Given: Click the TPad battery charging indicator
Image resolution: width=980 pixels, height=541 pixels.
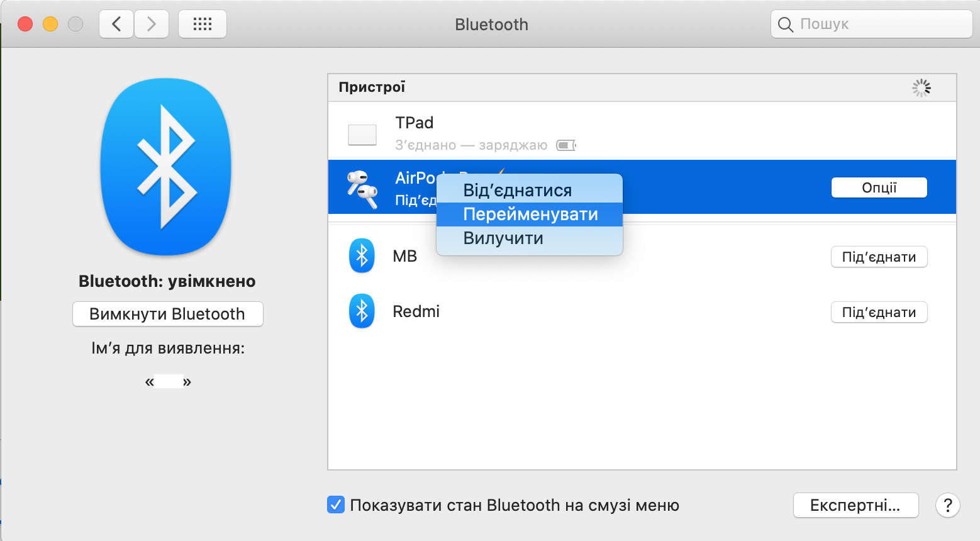Looking at the screenshot, I should (x=566, y=145).
